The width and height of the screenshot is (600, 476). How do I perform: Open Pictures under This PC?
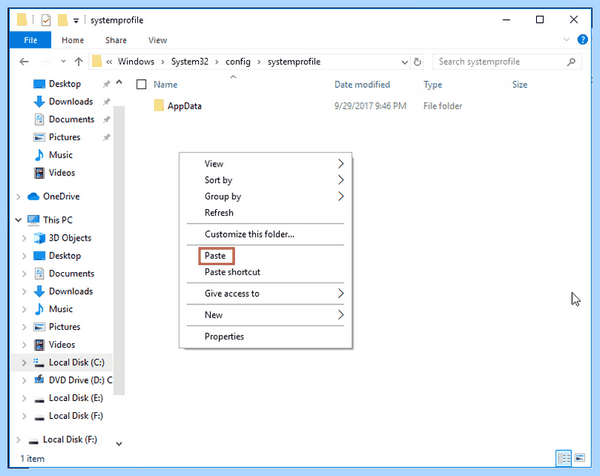(x=64, y=327)
